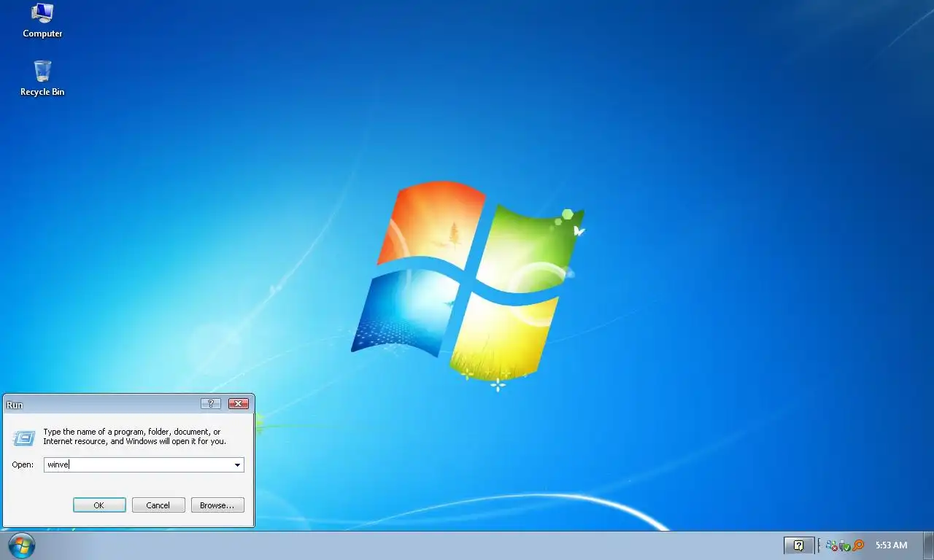The height and width of the screenshot is (560, 934).
Task: Click the Show desktop strip on the taskbar
Action: click(928, 545)
